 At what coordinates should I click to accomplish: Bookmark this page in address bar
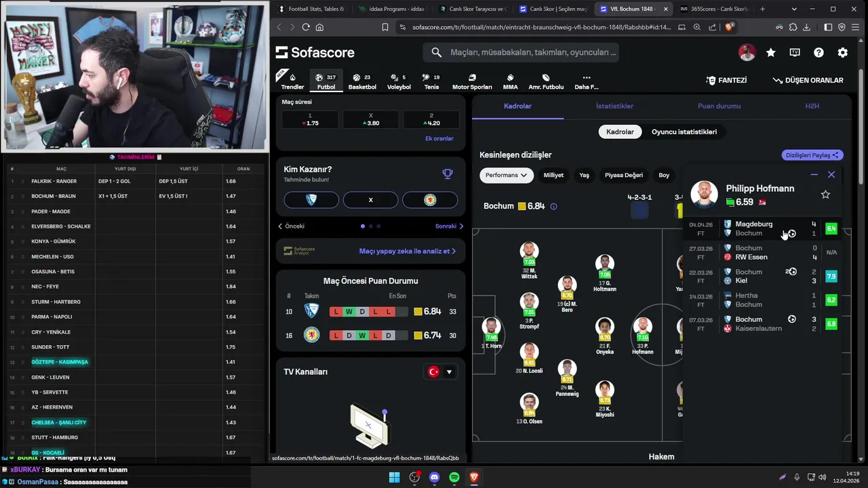385,27
